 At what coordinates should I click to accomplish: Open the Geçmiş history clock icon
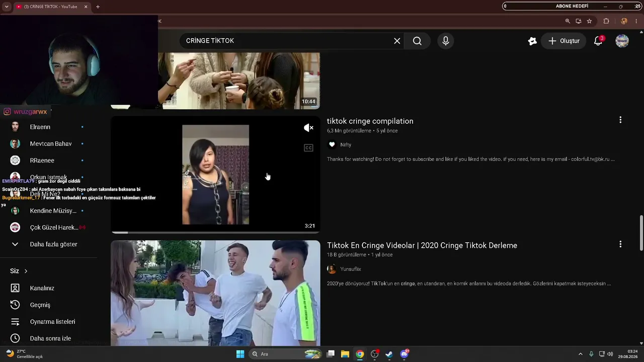(x=15, y=305)
